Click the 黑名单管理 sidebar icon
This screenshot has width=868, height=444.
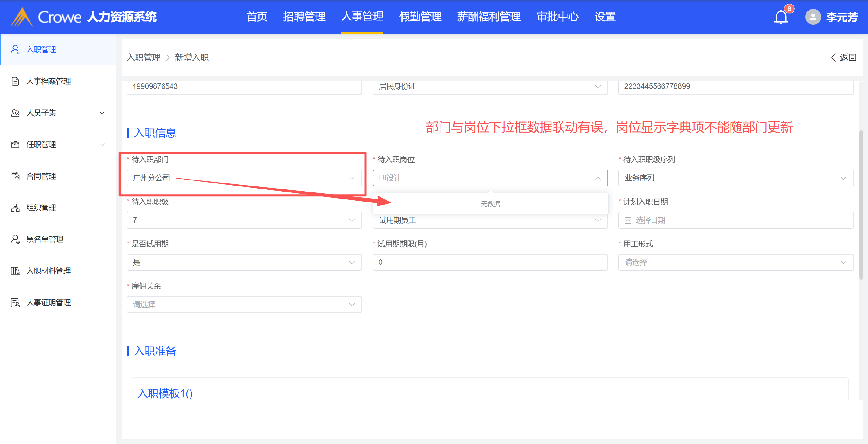point(15,239)
